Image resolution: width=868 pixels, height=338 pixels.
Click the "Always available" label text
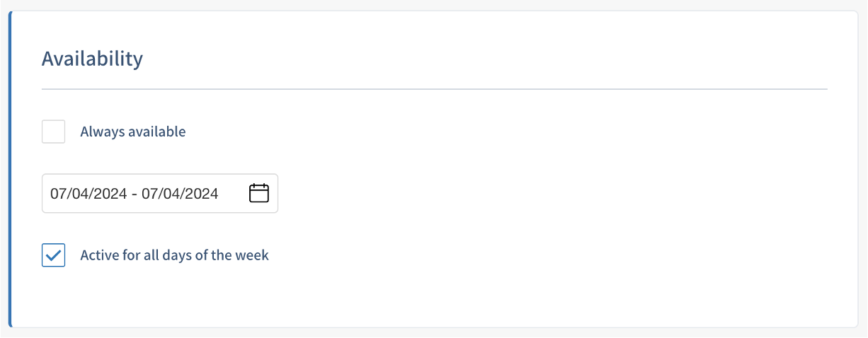pos(133,132)
